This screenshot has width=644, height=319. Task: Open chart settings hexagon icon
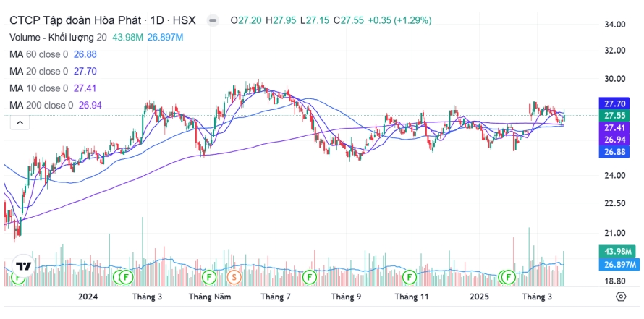click(x=621, y=297)
